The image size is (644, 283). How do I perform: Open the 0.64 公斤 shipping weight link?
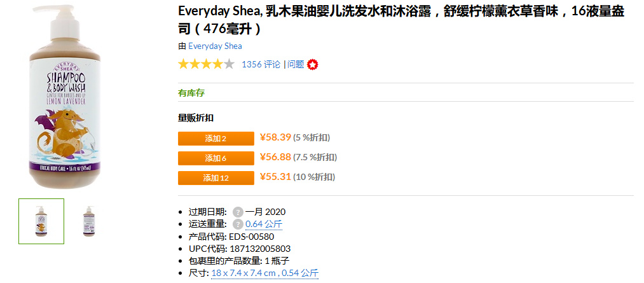coord(264,224)
